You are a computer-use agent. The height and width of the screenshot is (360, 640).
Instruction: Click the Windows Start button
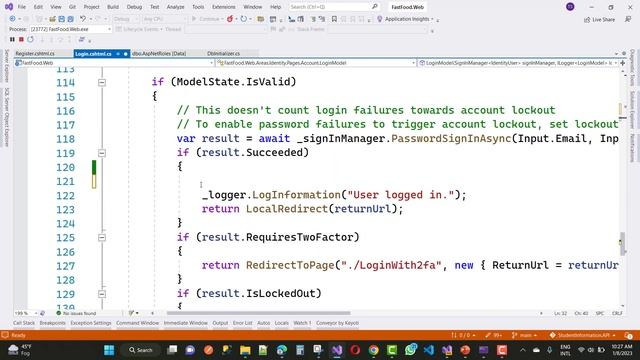109,350
